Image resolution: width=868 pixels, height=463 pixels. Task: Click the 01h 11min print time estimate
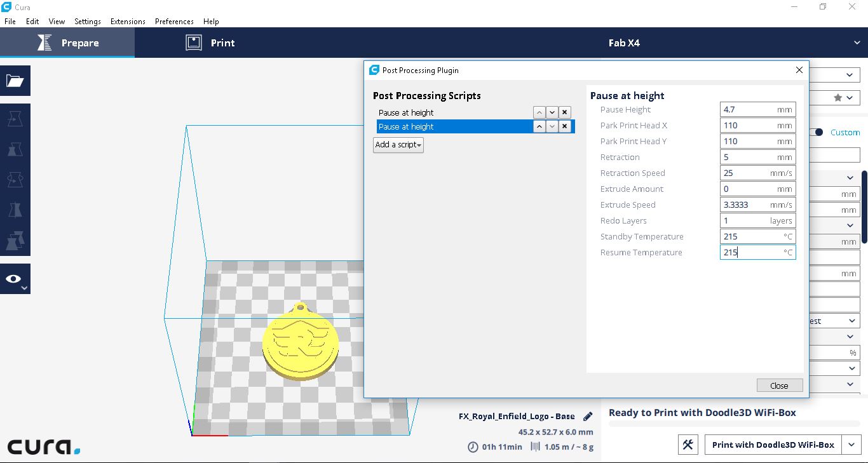pyautogui.click(x=502, y=447)
